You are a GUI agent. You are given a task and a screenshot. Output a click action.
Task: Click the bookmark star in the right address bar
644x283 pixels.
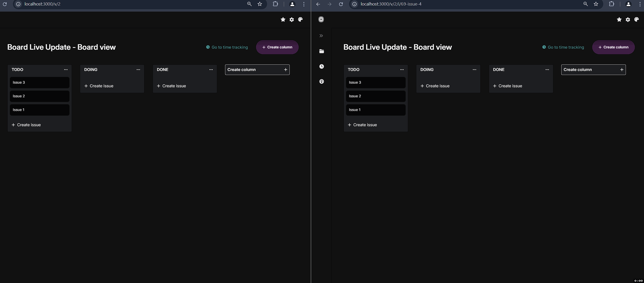(596, 4)
